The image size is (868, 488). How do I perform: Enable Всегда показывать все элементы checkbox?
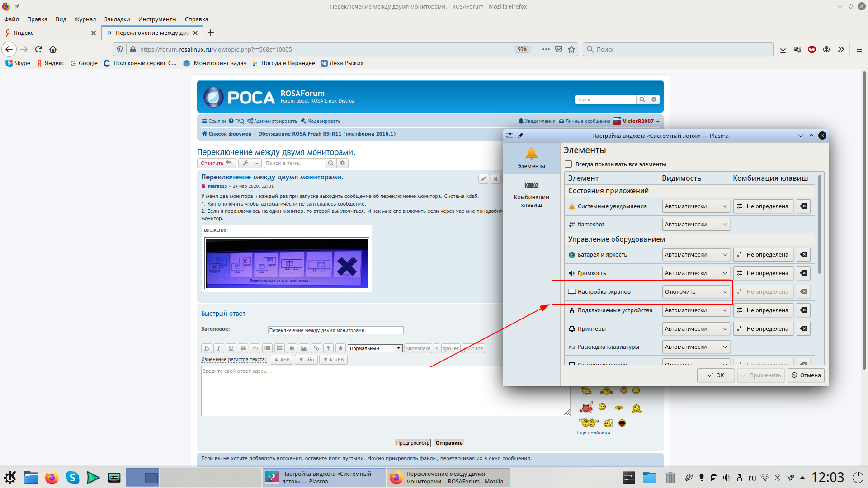(x=569, y=164)
